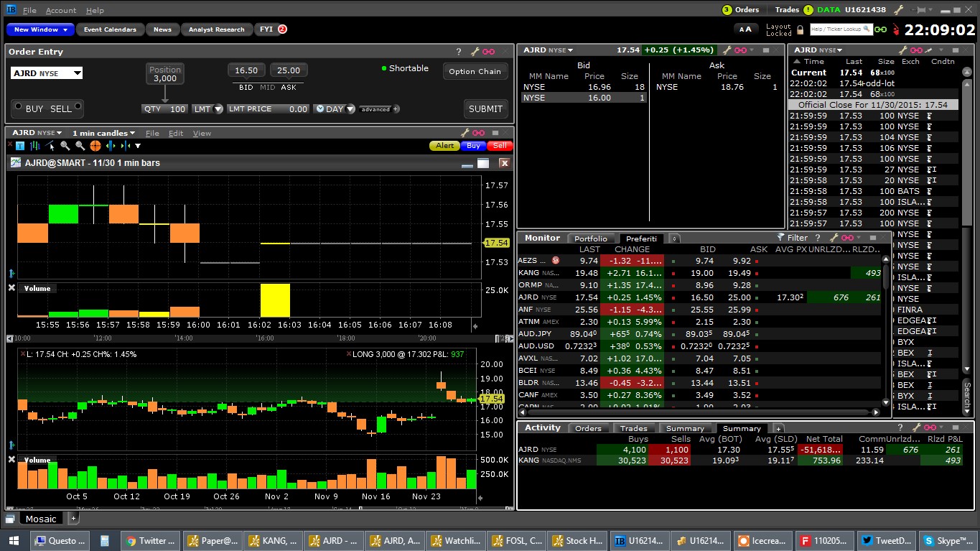Click the green chain link icon near clock

[880, 29]
